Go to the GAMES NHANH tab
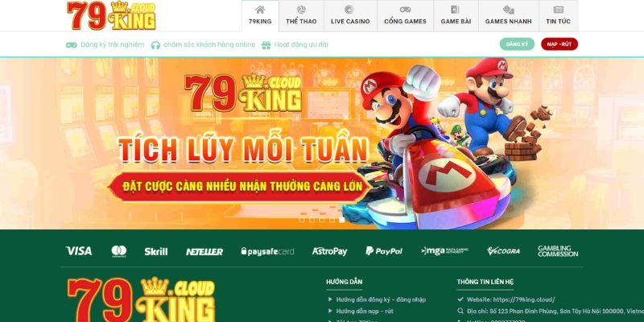 click(x=509, y=16)
